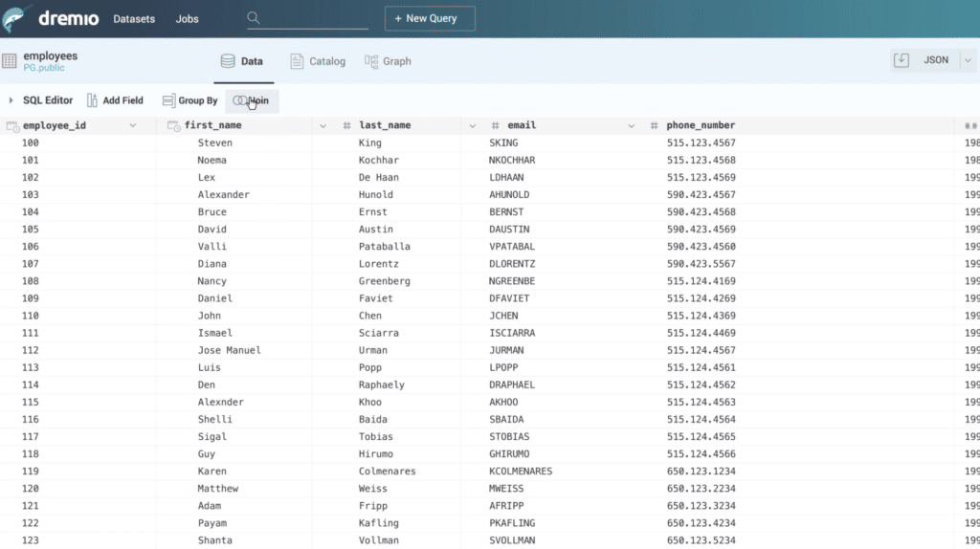Viewport: 980px width, 549px height.
Task: Click the employee_id column type icon
Action: tap(12, 125)
